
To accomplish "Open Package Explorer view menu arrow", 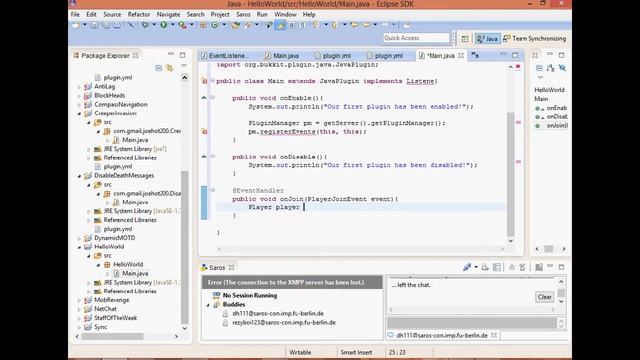I will click(x=184, y=66).
